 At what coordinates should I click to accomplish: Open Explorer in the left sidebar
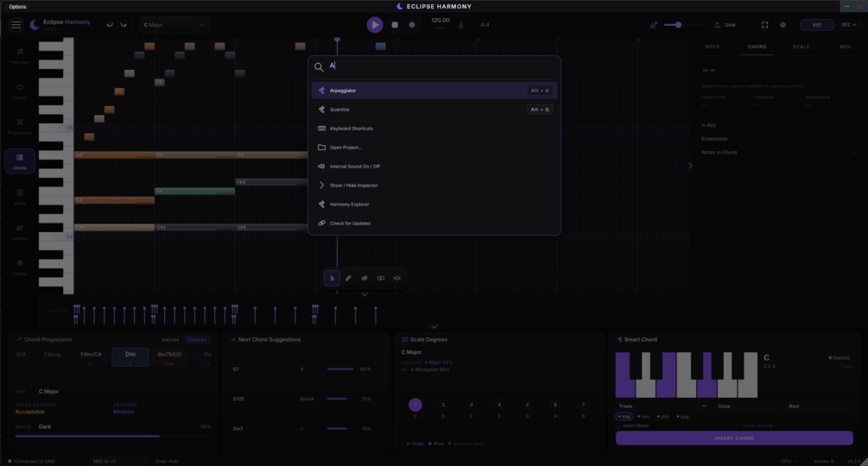point(20,91)
